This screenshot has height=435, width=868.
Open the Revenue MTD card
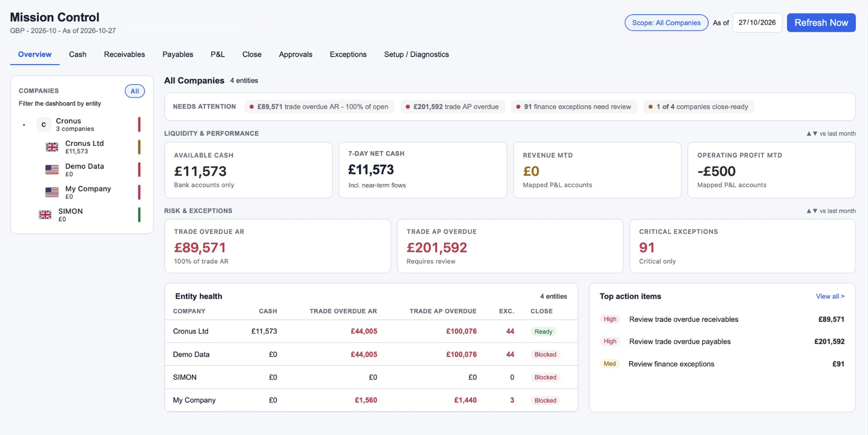tap(597, 170)
